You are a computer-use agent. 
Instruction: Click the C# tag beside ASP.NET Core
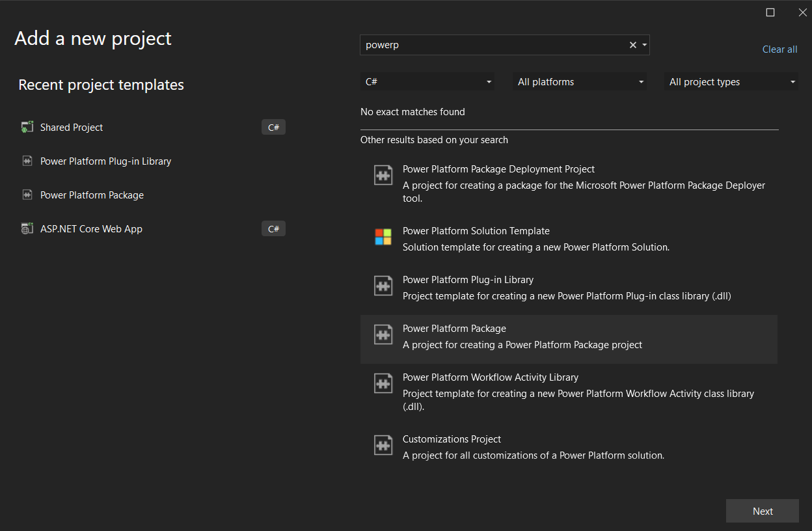[x=273, y=229]
